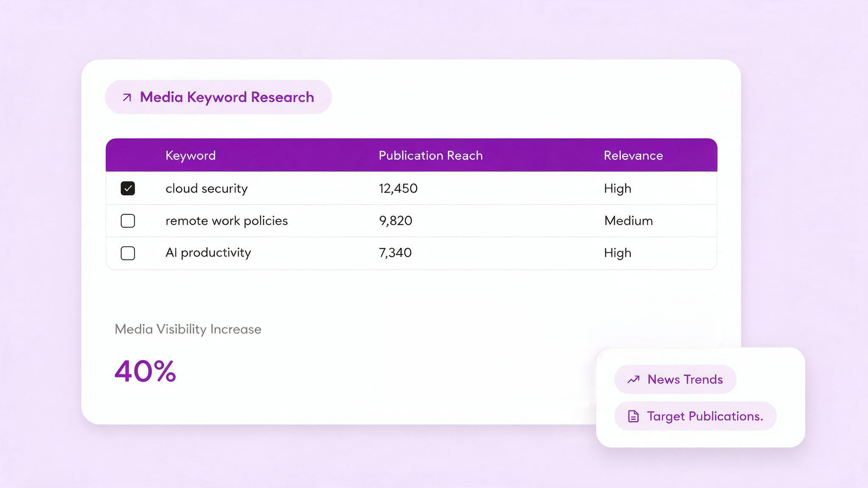Image resolution: width=868 pixels, height=488 pixels.
Task: Uncheck the cloud security checkbox
Action: pyautogui.click(x=128, y=188)
